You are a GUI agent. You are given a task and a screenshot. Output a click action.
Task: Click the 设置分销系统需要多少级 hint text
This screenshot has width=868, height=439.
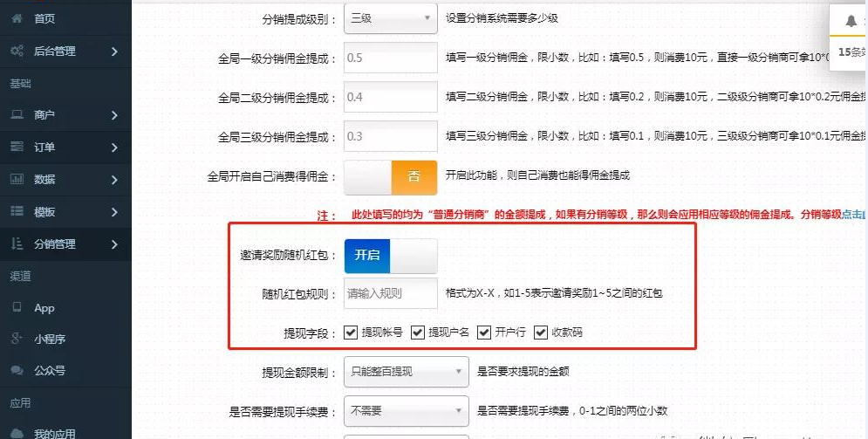point(502,18)
